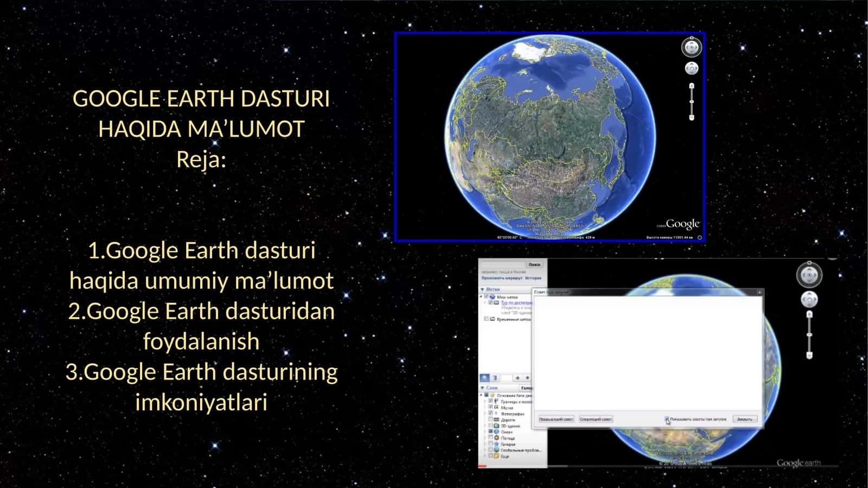
Task: Click the look-around compass in the lower Google Earth window
Action: [809, 275]
